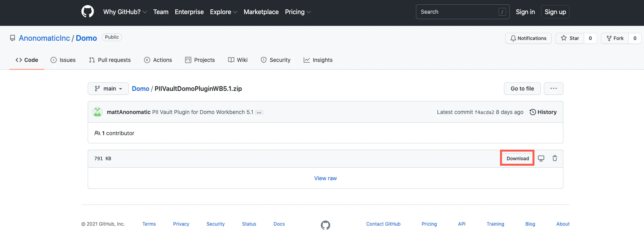Open the Why GitHub? dropdown

[125, 12]
